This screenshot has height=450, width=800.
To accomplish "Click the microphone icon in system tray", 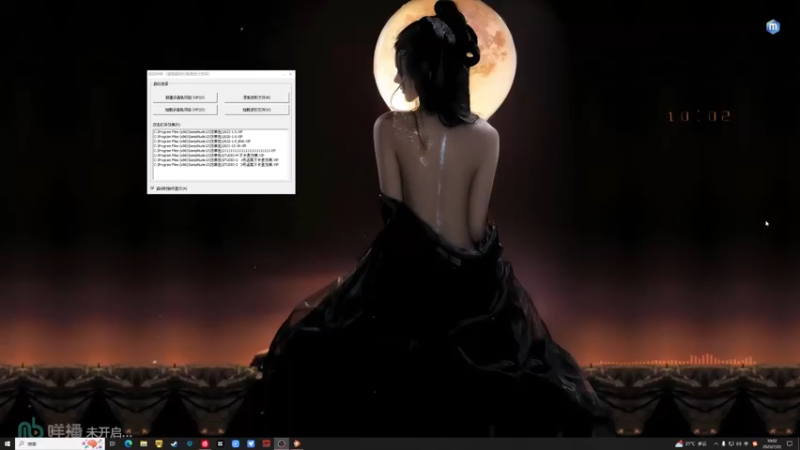I will point(723,444).
